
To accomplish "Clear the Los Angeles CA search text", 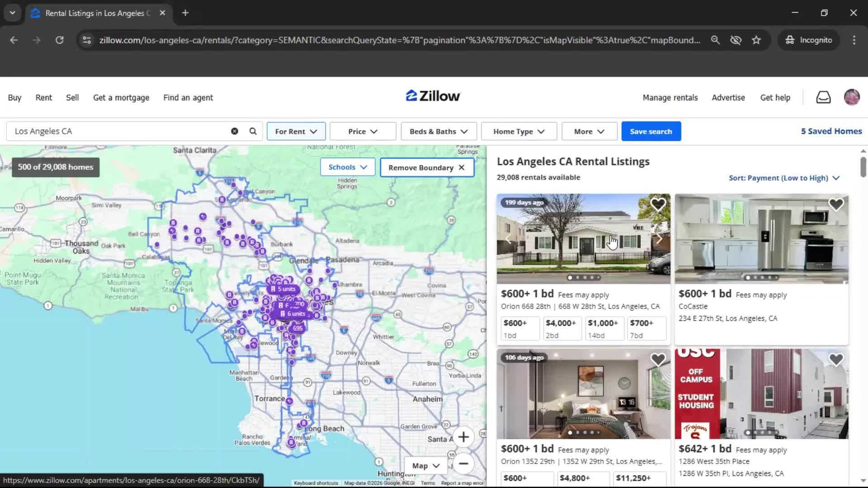I will click(234, 131).
